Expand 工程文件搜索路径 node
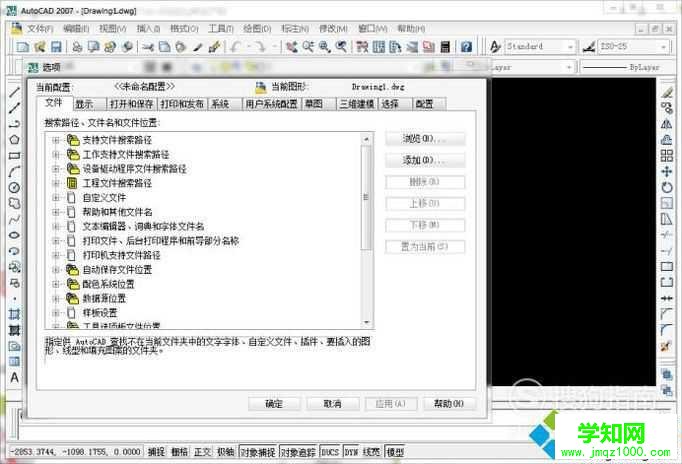682x464 pixels. [x=56, y=183]
